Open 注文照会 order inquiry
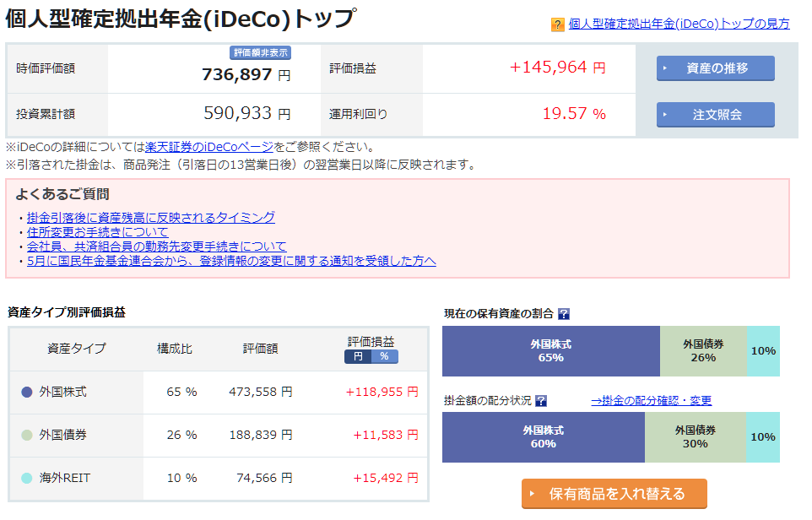 tap(715, 114)
